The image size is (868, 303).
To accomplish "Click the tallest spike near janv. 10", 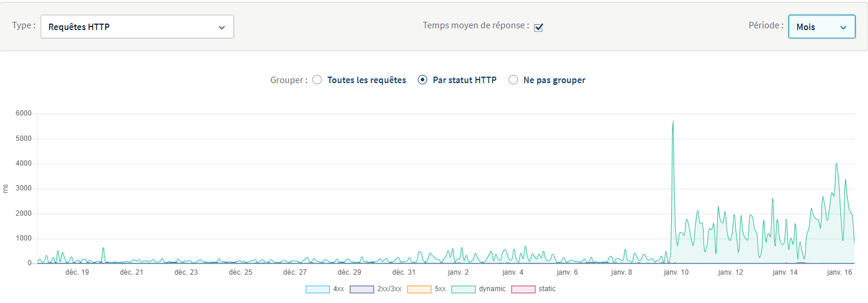I will tap(673, 121).
